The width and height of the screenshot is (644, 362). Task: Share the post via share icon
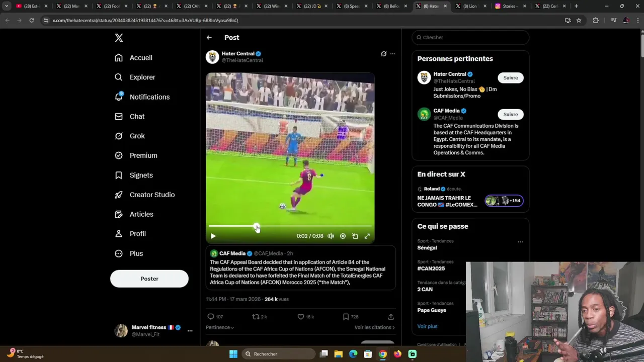[x=391, y=317]
